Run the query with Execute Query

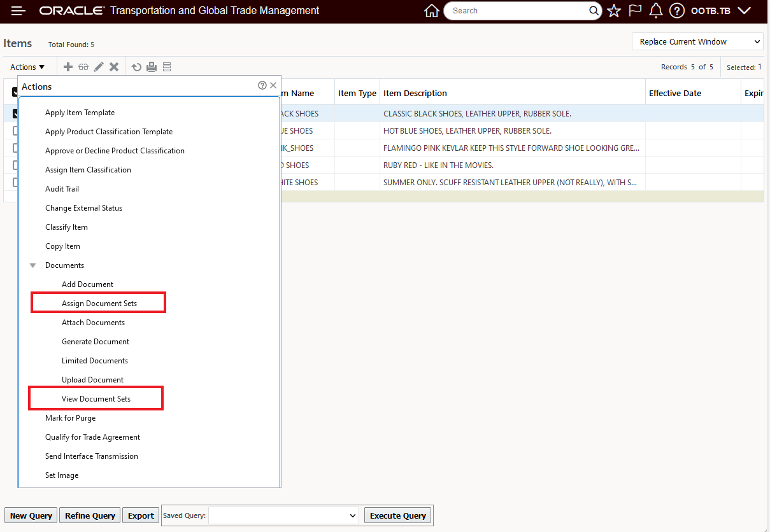(397, 515)
